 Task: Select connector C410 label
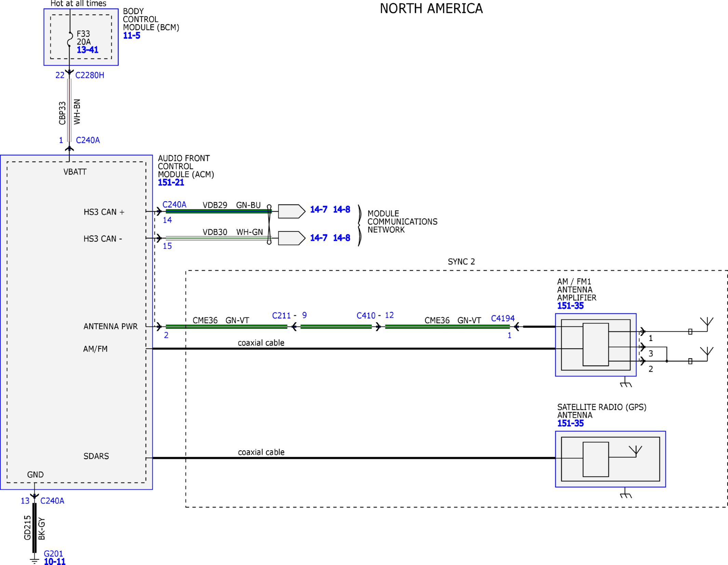[366, 316]
